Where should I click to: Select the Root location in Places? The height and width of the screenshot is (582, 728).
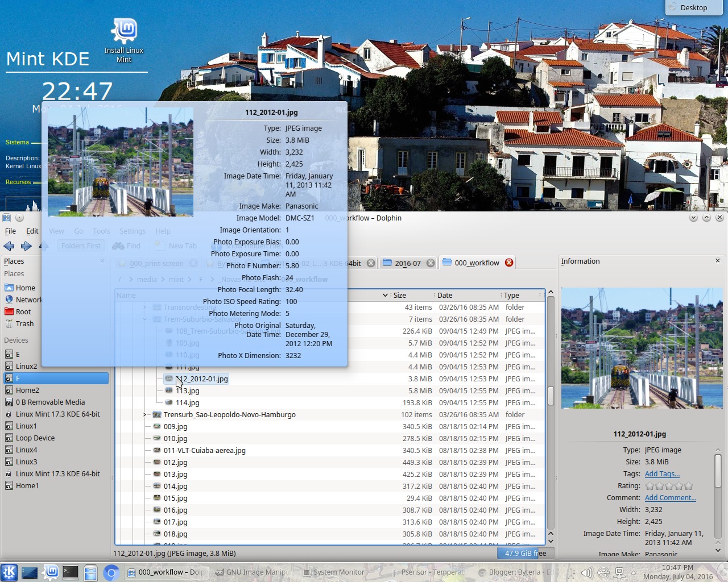point(23,312)
